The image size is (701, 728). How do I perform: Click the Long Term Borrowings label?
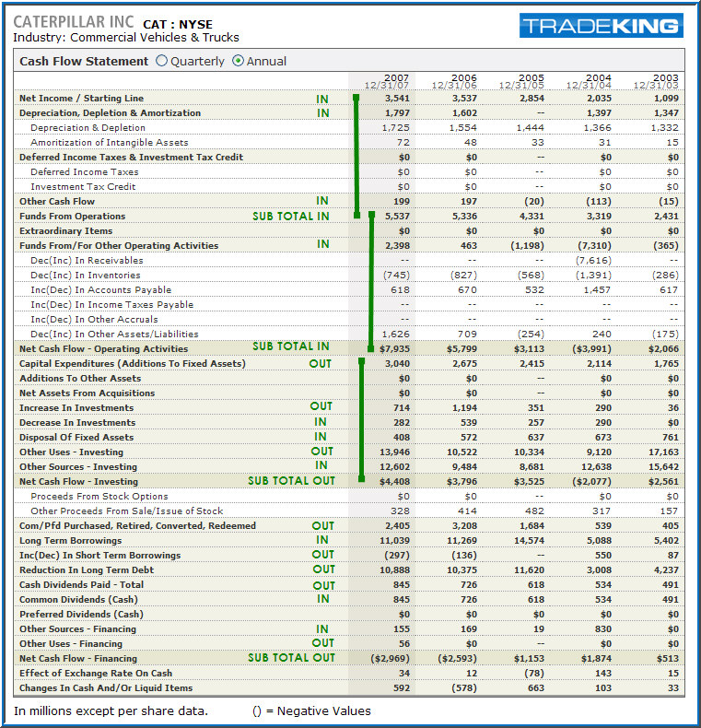coord(70,541)
